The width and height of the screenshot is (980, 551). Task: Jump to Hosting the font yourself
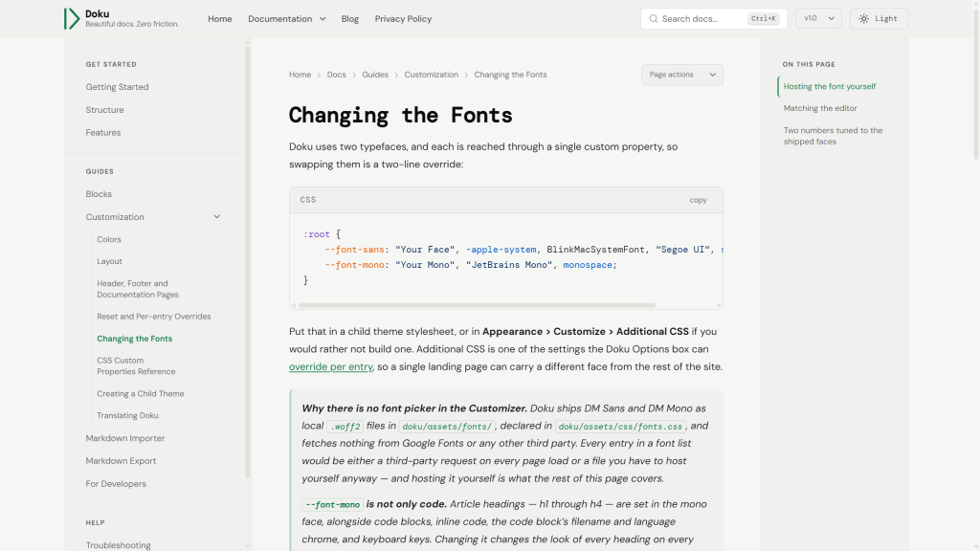coord(830,86)
